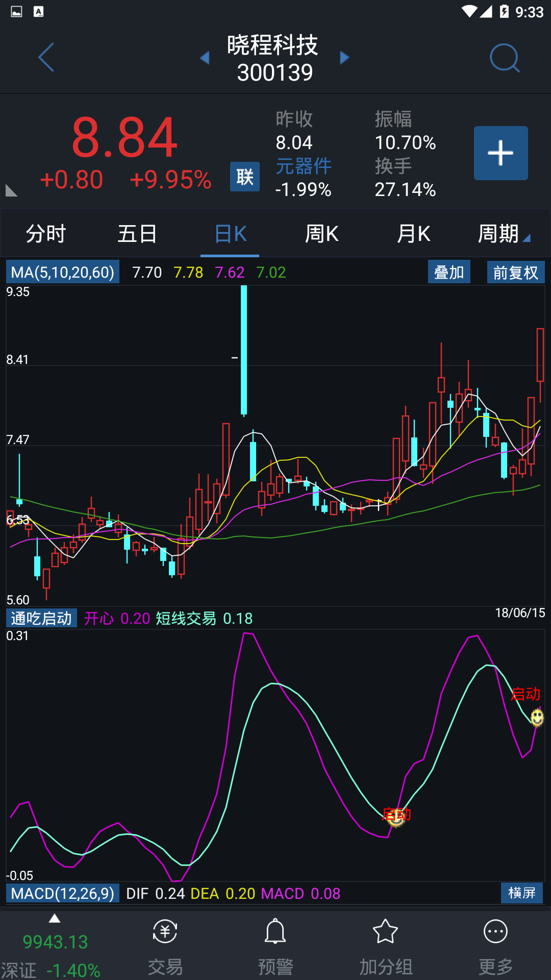This screenshot has height=980, width=551.
Task: Open the 周期 period dropdown
Action: point(504,234)
